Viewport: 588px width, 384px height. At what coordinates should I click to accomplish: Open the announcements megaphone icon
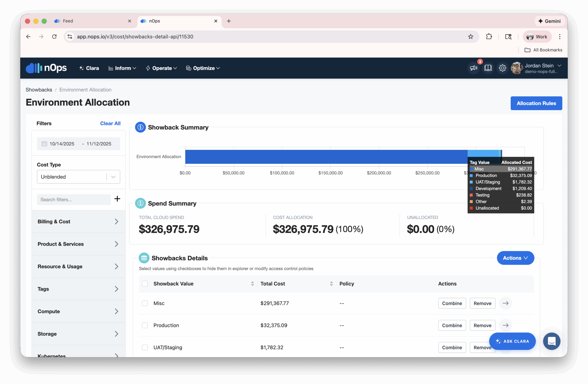click(473, 68)
